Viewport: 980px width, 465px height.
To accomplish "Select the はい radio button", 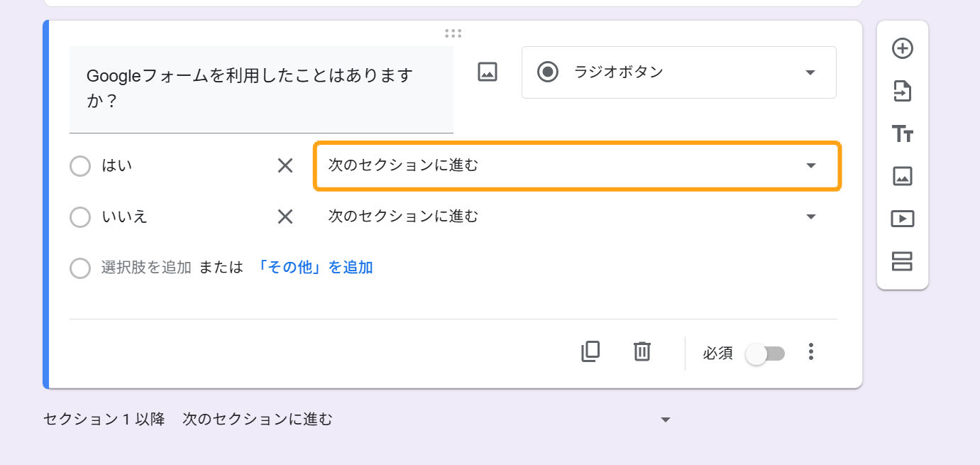I will click(80, 166).
